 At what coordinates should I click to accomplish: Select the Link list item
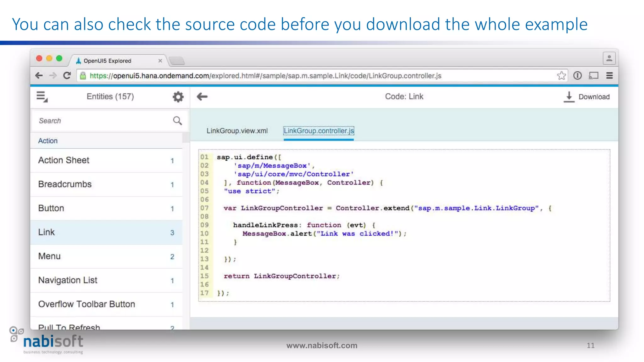click(x=106, y=233)
